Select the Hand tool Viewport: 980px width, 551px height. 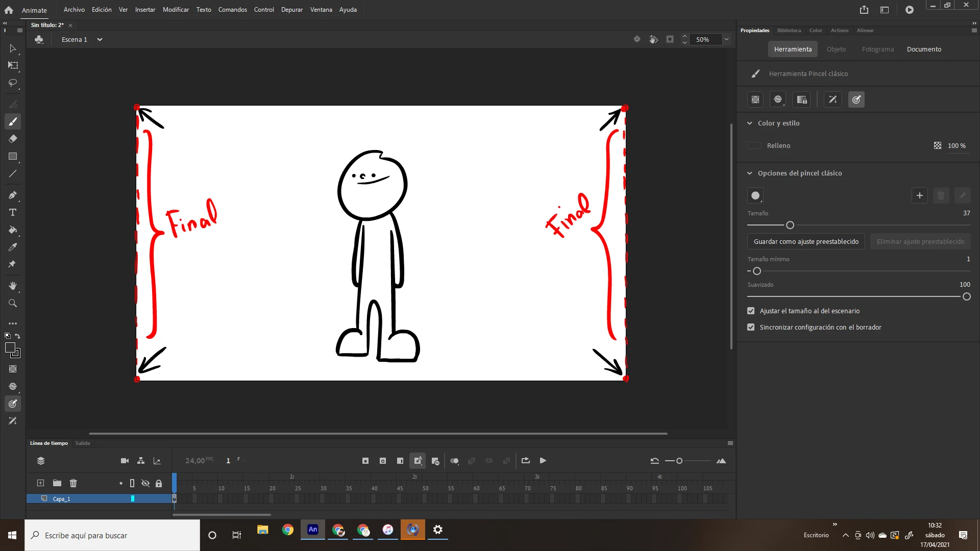tap(13, 286)
